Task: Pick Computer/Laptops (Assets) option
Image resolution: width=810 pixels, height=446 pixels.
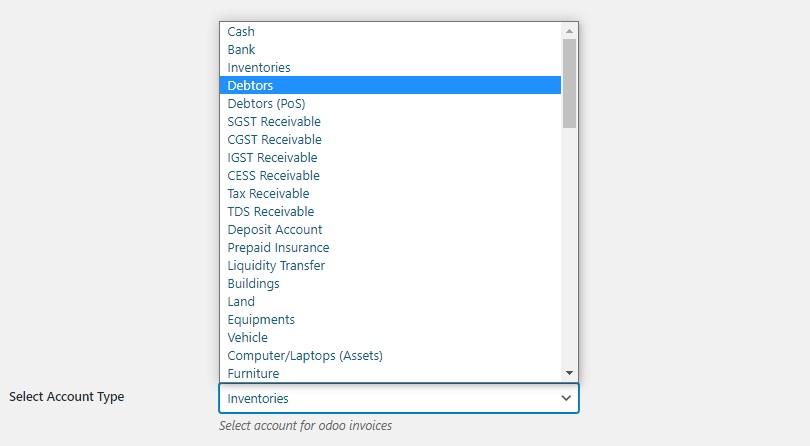Action: (x=391, y=356)
